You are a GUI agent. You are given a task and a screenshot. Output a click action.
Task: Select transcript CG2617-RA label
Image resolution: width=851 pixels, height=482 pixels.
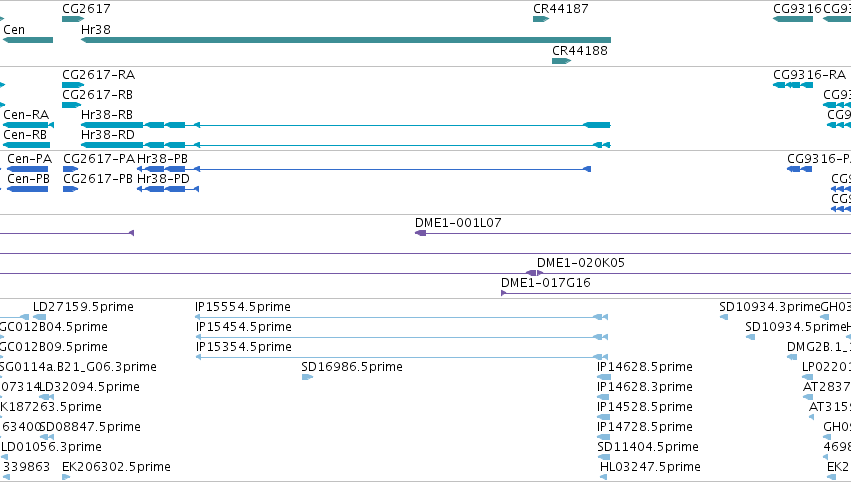click(99, 74)
